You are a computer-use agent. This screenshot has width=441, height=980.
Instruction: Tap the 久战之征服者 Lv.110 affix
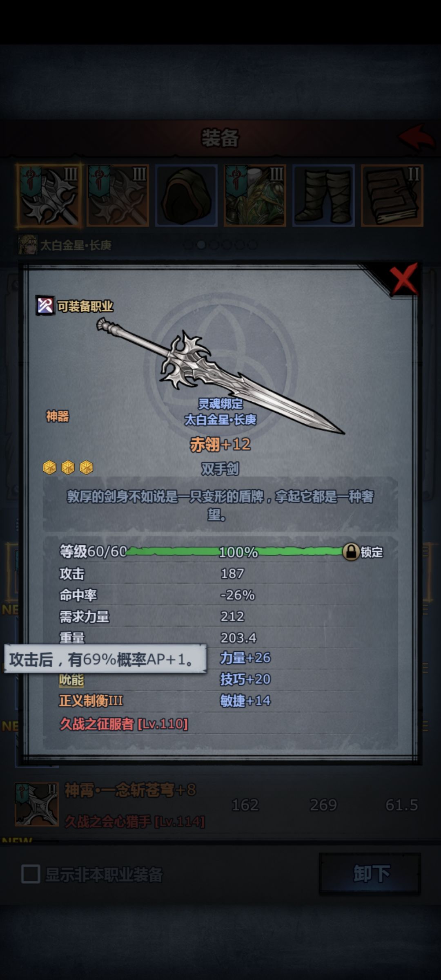point(124,724)
